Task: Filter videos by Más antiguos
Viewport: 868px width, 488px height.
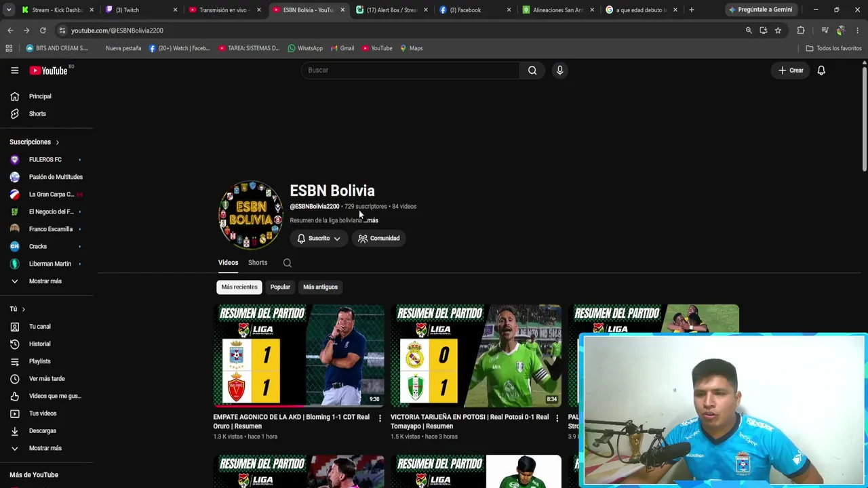Action: (x=320, y=287)
